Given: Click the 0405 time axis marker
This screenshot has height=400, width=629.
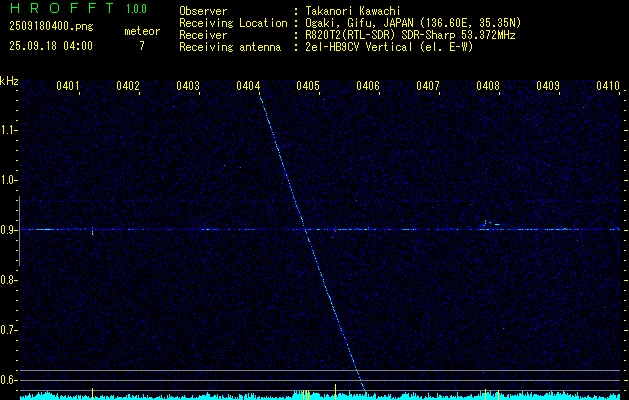Looking at the screenshot, I should (308, 85).
